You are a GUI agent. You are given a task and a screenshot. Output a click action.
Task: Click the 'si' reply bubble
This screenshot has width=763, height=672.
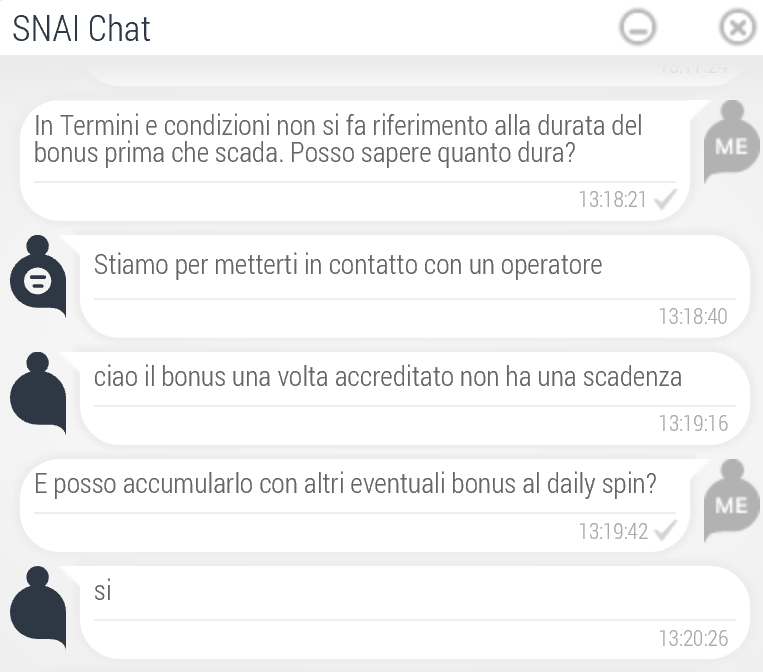pyautogui.click(x=414, y=612)
